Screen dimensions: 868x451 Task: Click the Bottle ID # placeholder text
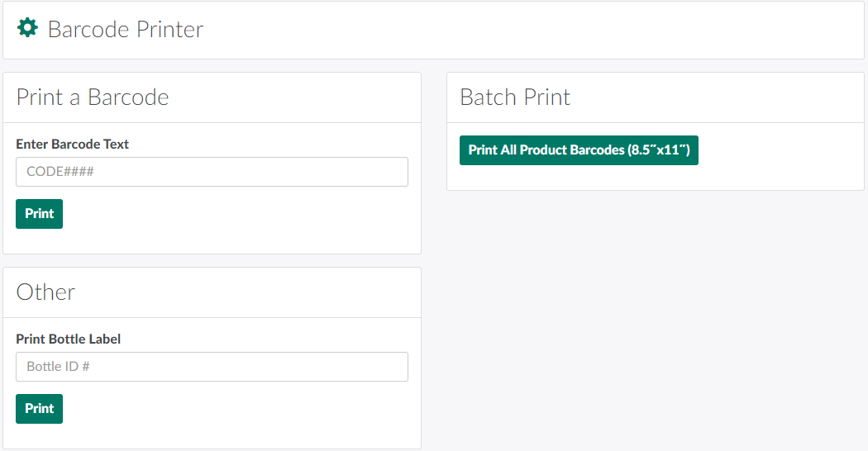(58, 367)
